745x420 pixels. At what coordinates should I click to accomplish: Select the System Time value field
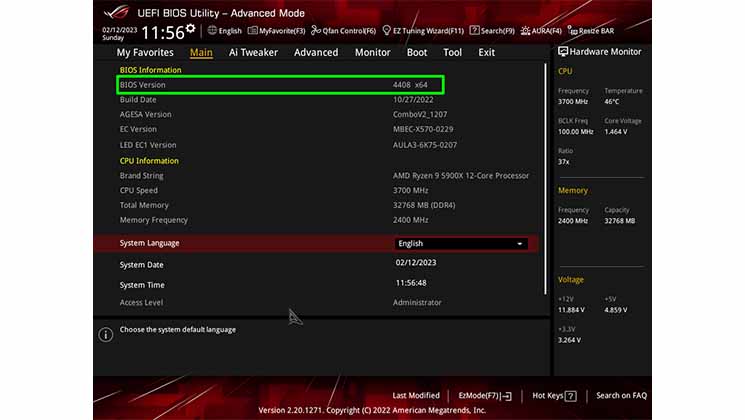coord(411,283)
